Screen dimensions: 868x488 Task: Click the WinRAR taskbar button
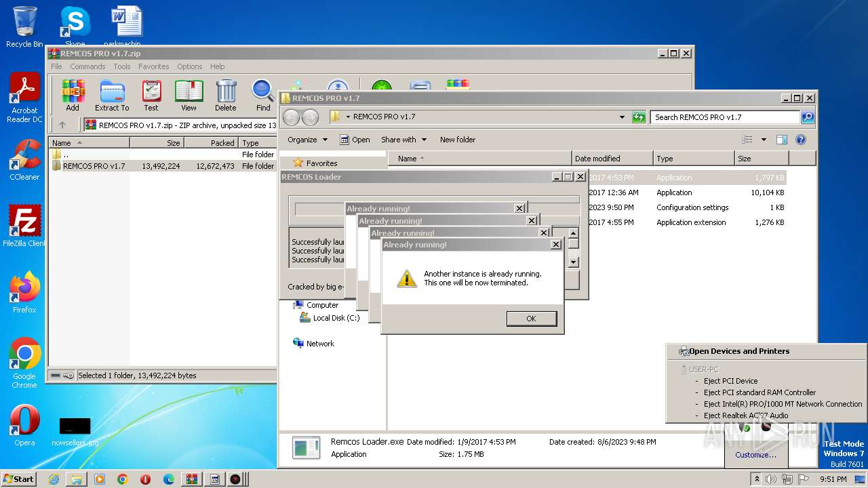pyautogui.click(x=192, y=479)
